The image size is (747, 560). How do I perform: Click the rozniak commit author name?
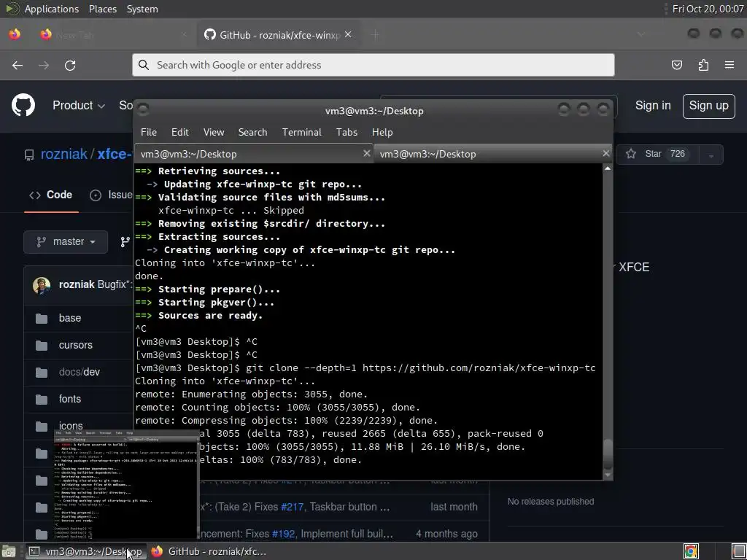click(77, 284)
